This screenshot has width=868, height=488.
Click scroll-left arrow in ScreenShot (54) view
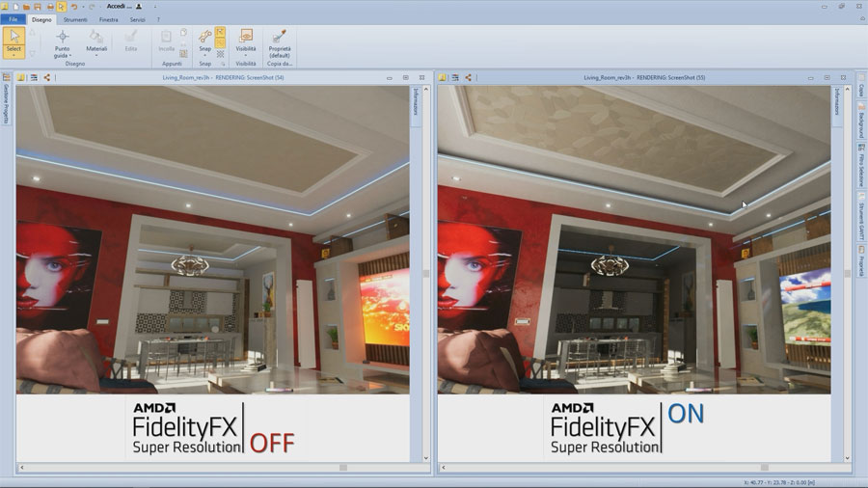click(x=21, y=468)
